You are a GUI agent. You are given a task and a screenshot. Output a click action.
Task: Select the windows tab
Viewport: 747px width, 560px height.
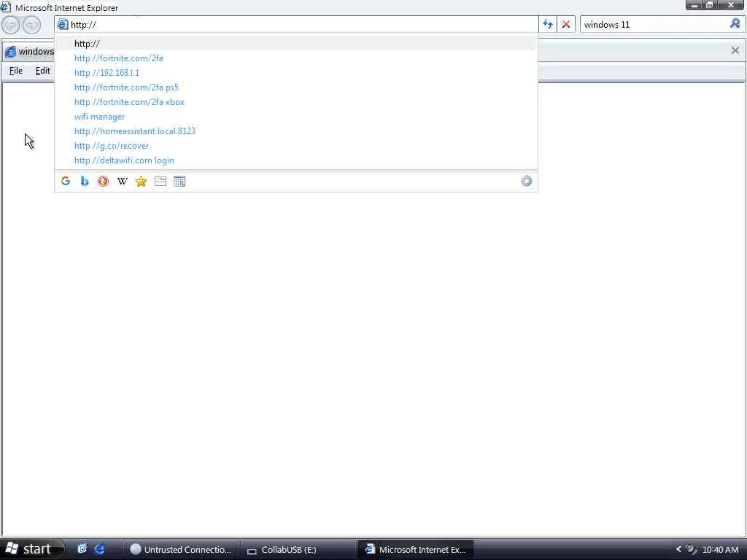[29, 51]
